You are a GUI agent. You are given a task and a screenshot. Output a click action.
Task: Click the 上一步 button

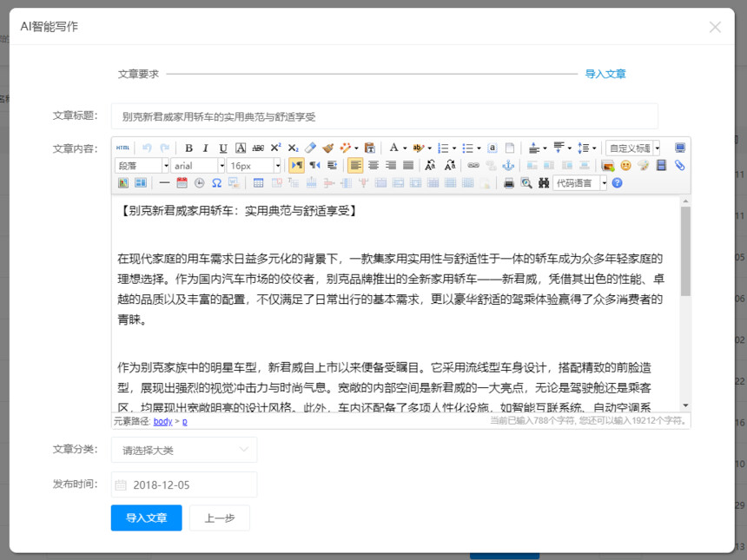tap(220, 517)
